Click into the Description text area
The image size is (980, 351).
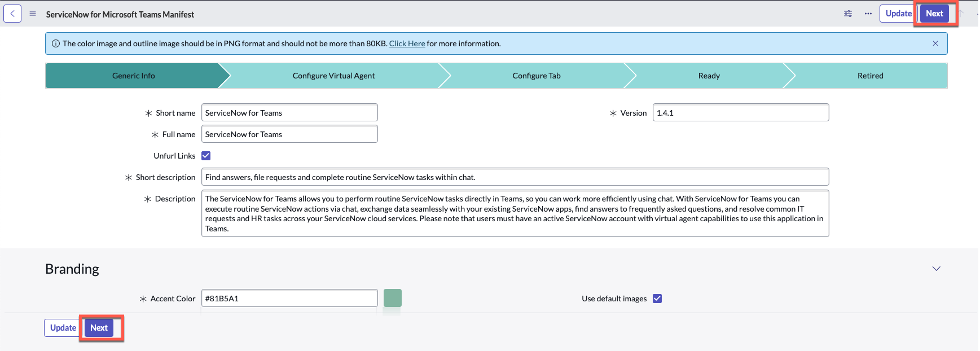coord(515,213)
